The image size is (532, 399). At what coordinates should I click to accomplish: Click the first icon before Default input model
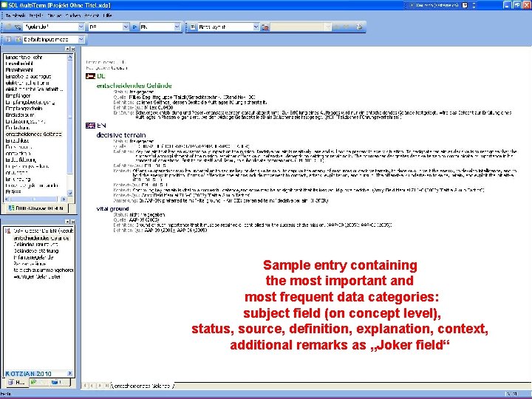[x=8, y=39]
